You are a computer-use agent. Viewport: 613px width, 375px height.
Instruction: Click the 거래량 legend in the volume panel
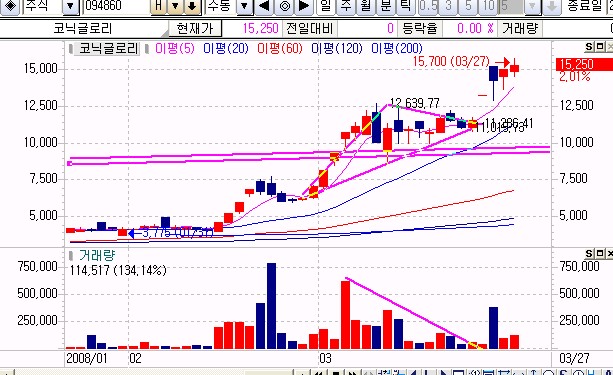pyautogui.click(x=97, y=256)
